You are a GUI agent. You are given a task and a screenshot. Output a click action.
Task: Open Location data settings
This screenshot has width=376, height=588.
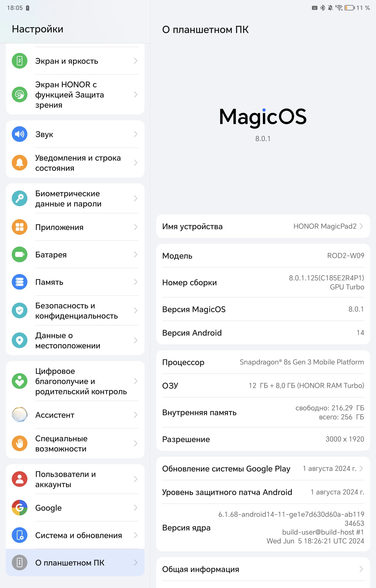point(75,340)
